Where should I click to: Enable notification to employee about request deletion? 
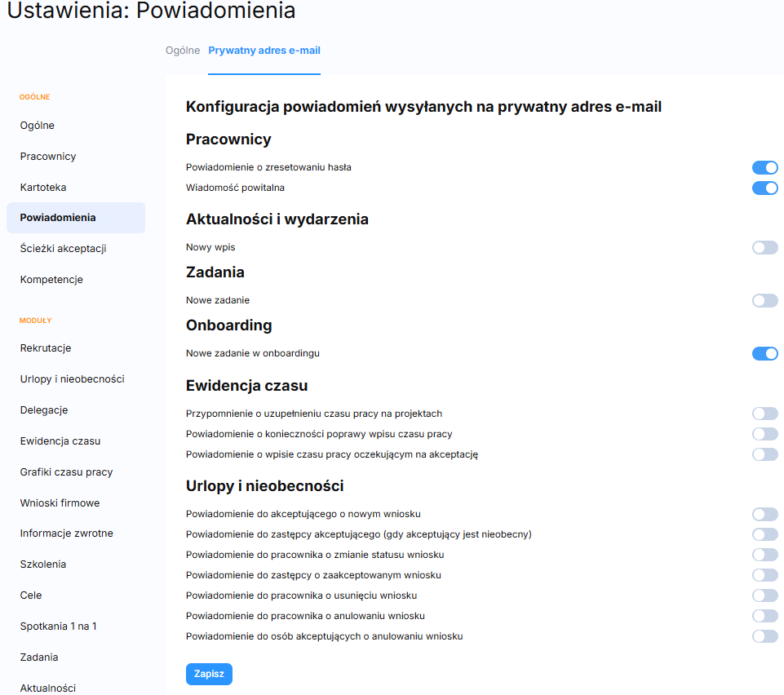(x=764, y=595)
